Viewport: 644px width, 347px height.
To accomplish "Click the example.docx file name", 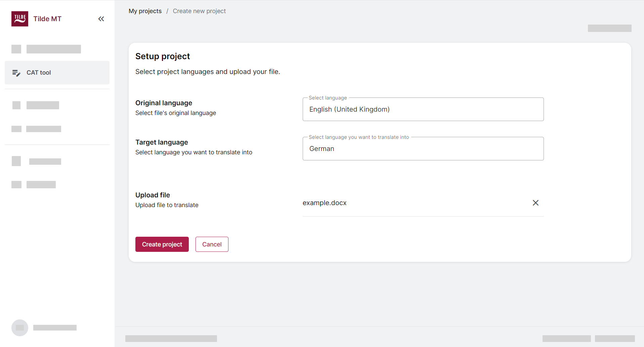I will pyautogui.click(x=325, y=203).
